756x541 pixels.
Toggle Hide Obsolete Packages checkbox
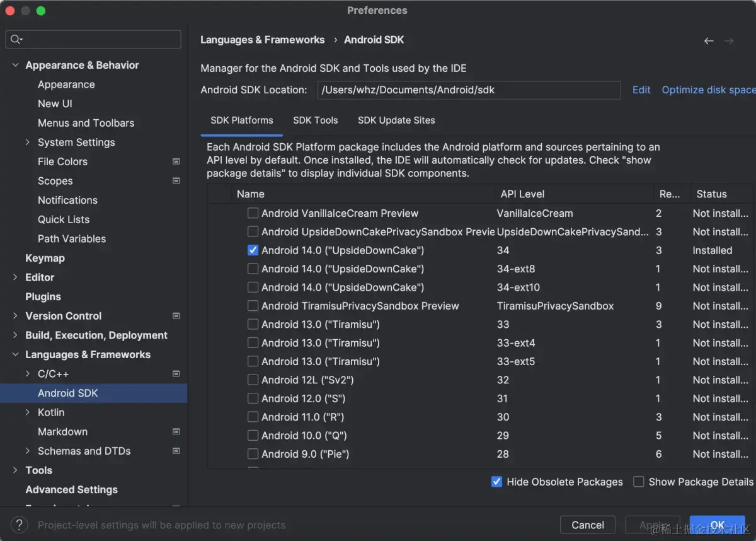click(x=497, y=482)
